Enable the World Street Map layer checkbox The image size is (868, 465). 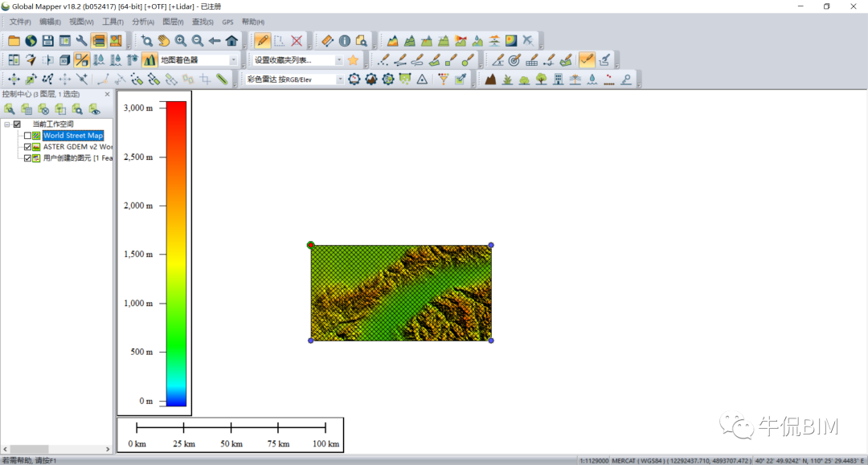click(x=27, y=136)
